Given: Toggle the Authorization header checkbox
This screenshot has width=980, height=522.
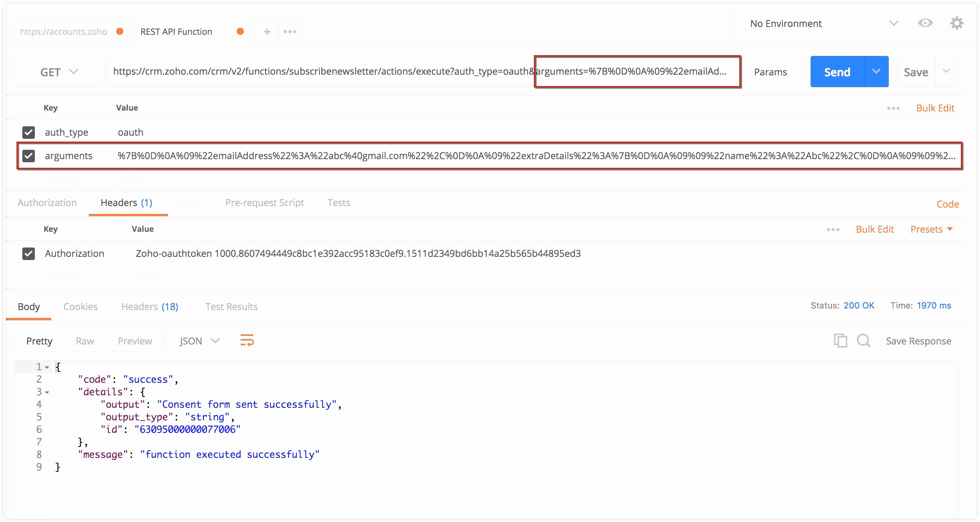Looking at the screenshot, I should pos(29,253).
